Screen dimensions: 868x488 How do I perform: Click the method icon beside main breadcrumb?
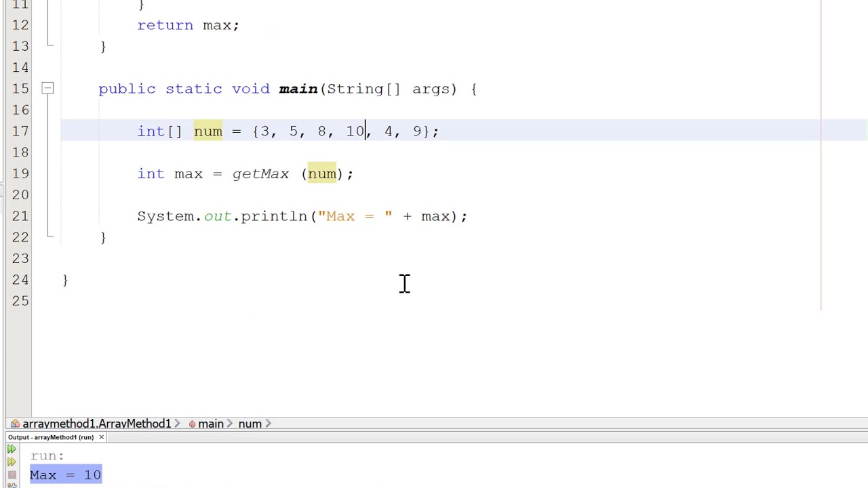click(192, 424)
